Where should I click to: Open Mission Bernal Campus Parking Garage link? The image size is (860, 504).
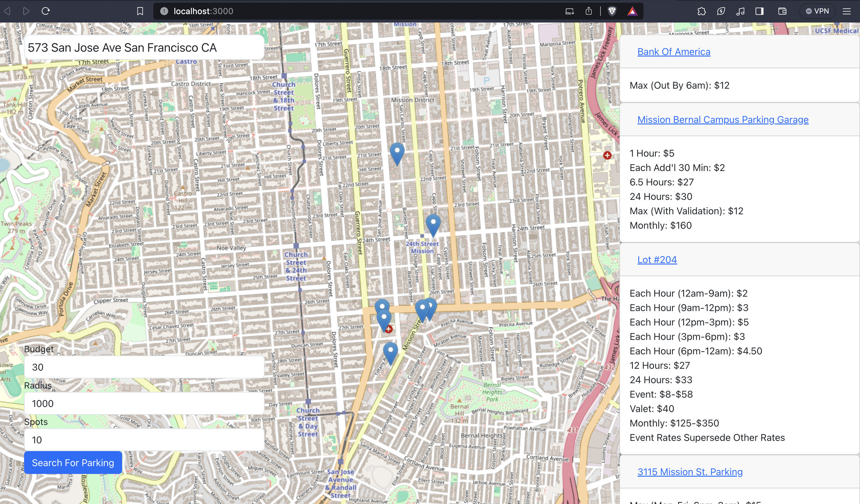pos(723,119)
